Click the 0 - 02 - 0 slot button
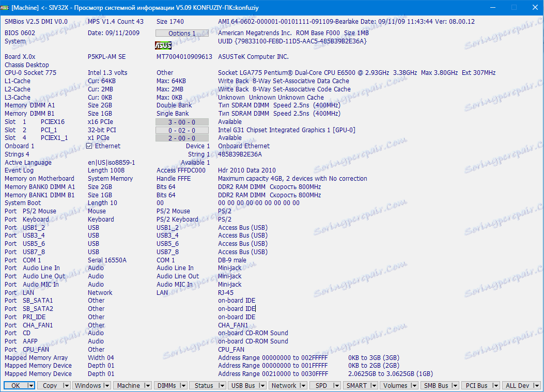Image resolution: width=544 pixels, height=392 pixels. click(x=182, y=131)
